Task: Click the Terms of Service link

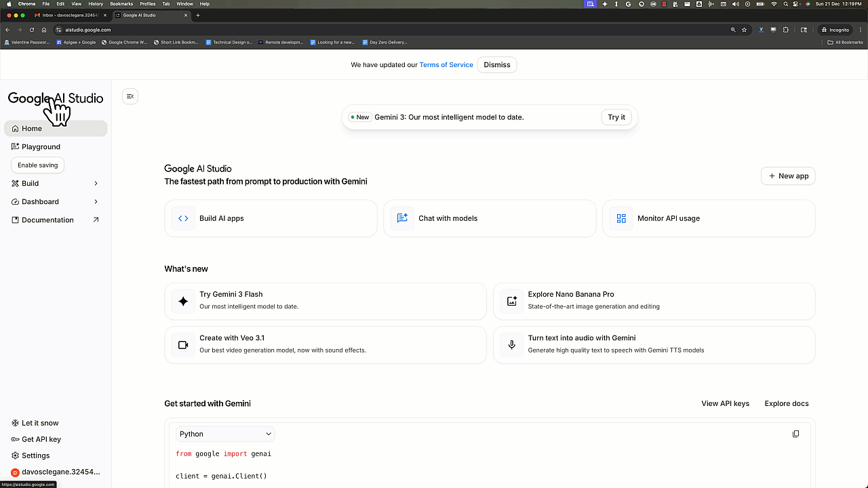Action: click(446, 64)
